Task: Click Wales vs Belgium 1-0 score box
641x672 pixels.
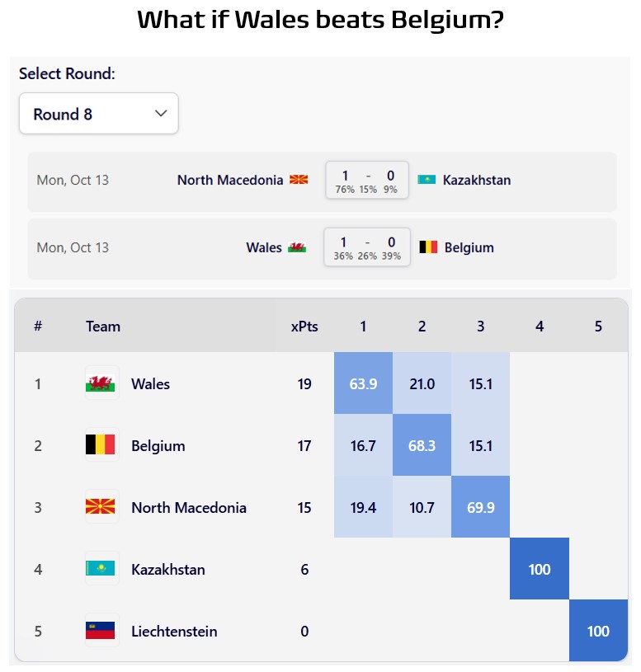Action: point(367,247)
